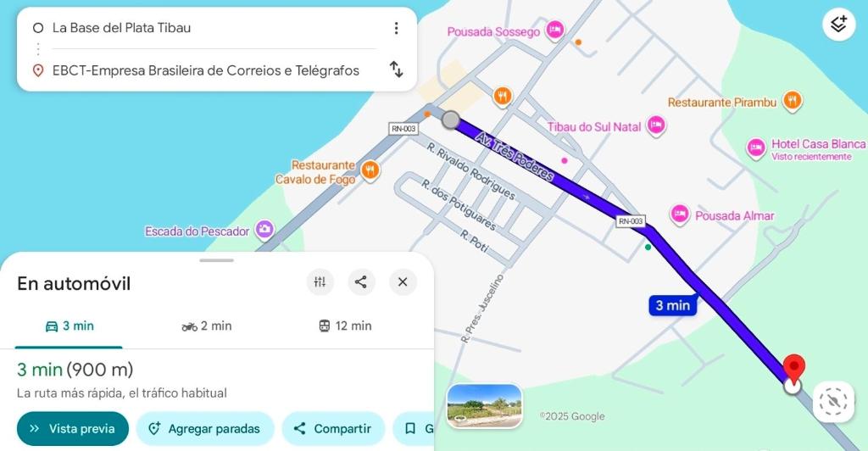Click the Compartir chip button
Viewport: 868px width, 451px height.
click(x=333, y=429)
